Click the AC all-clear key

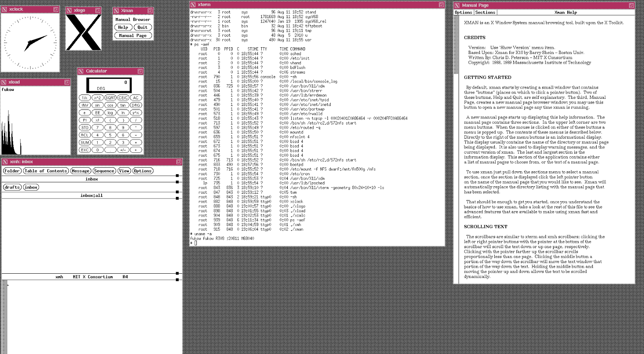(136, 98)
